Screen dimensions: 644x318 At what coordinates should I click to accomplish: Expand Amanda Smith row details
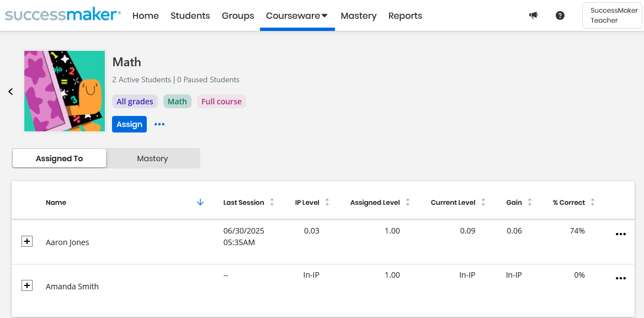click(x=27, y=285)
